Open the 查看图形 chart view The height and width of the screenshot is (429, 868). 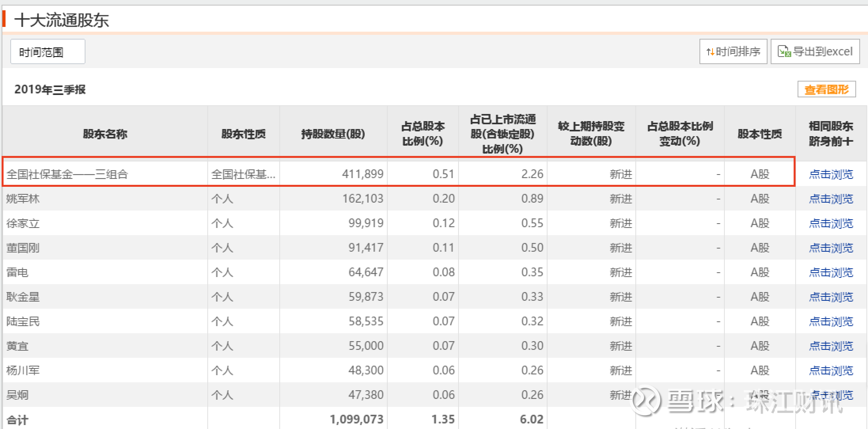(826, 89)
